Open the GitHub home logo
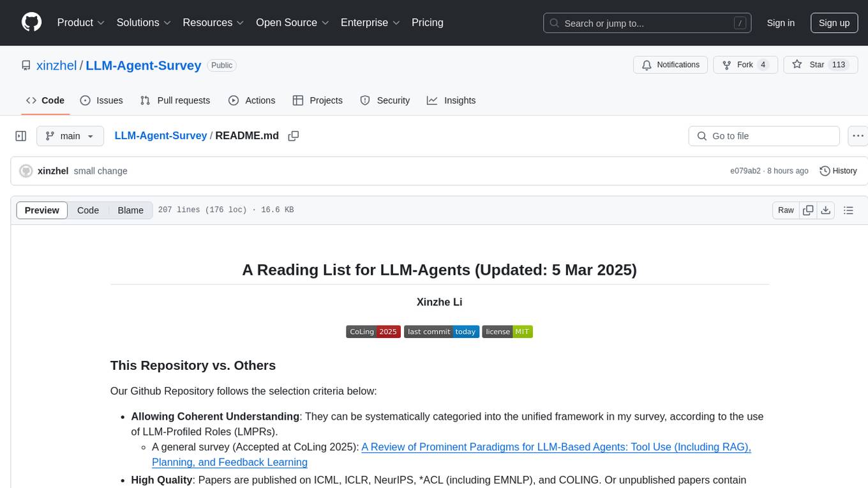The width and height of the screenshot is (868, 488). 31,22
